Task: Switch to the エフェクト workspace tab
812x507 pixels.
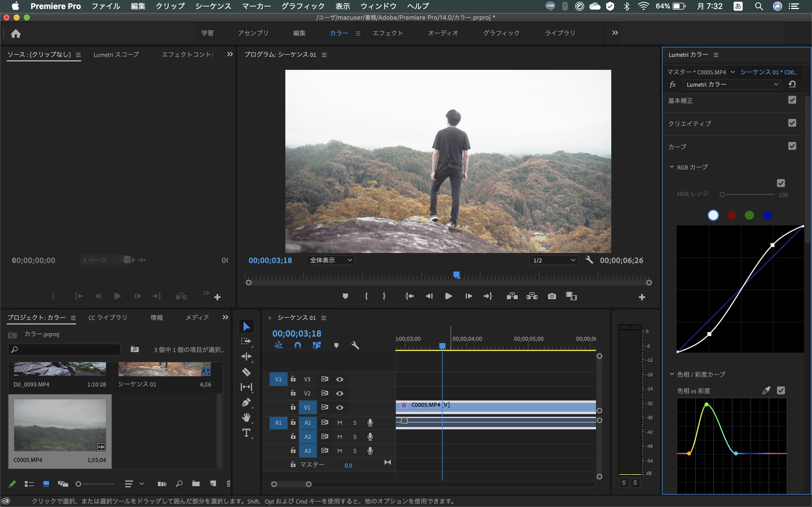Action: point(388,33)
